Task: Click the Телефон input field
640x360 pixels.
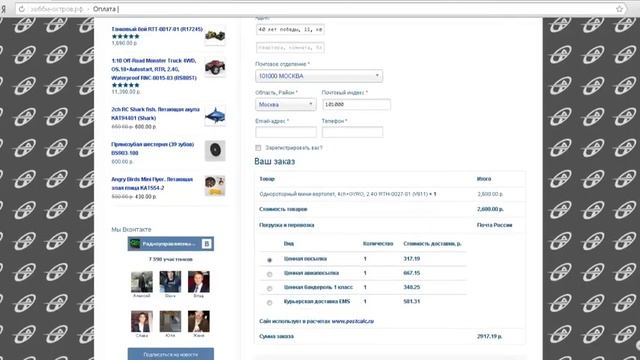Action: 352,132
